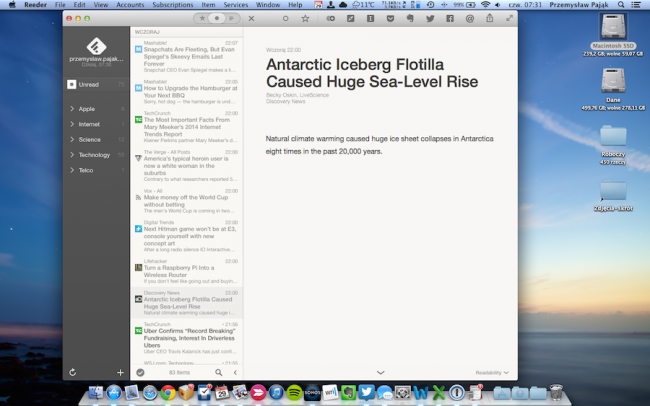Open Notification Center icon
This screenshot has height=406, width=650.
[635, 5]
